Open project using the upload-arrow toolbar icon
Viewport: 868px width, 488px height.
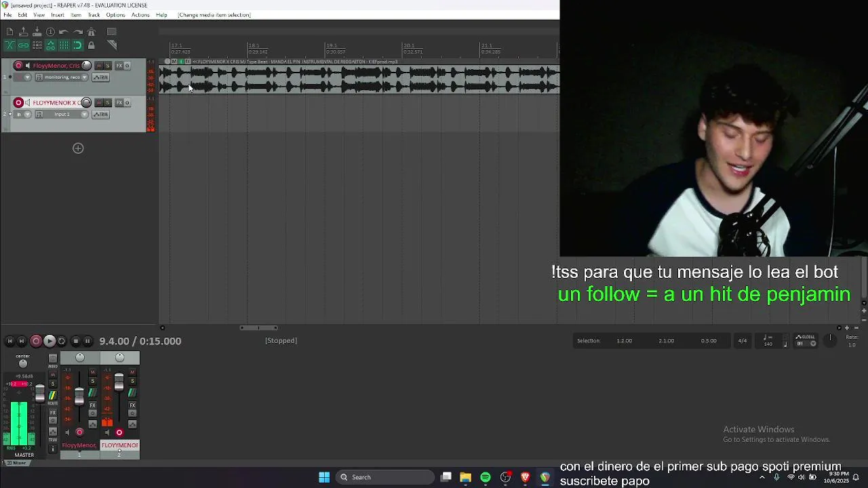pos(23,32)
